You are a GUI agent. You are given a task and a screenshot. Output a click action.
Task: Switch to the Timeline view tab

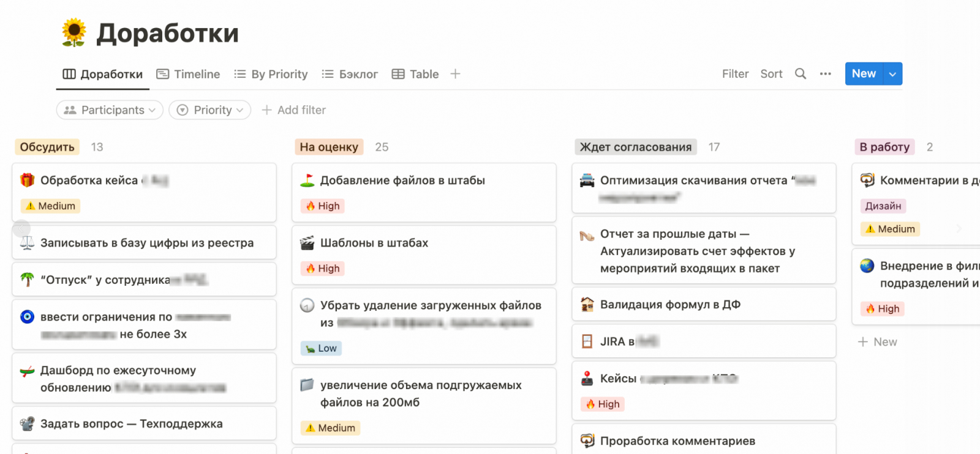188,74
